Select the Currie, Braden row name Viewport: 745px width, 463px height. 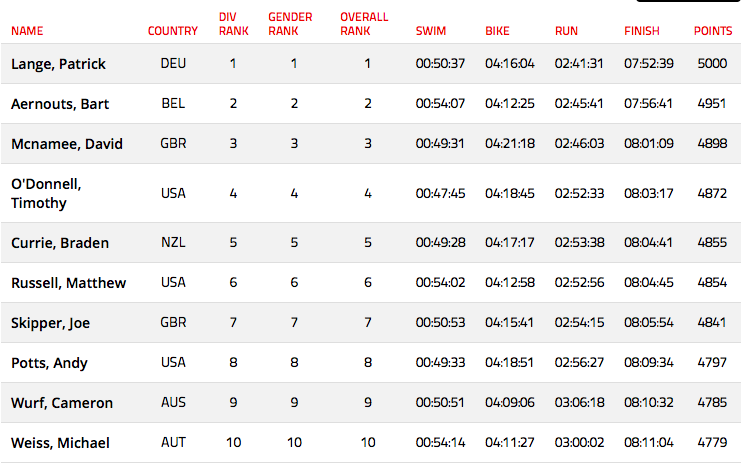coord(60,243)
